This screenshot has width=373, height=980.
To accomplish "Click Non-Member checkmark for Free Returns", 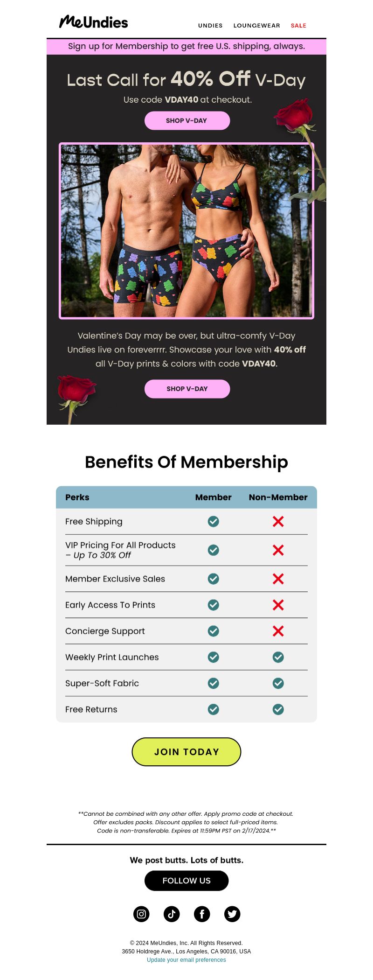I will (278, 709).
